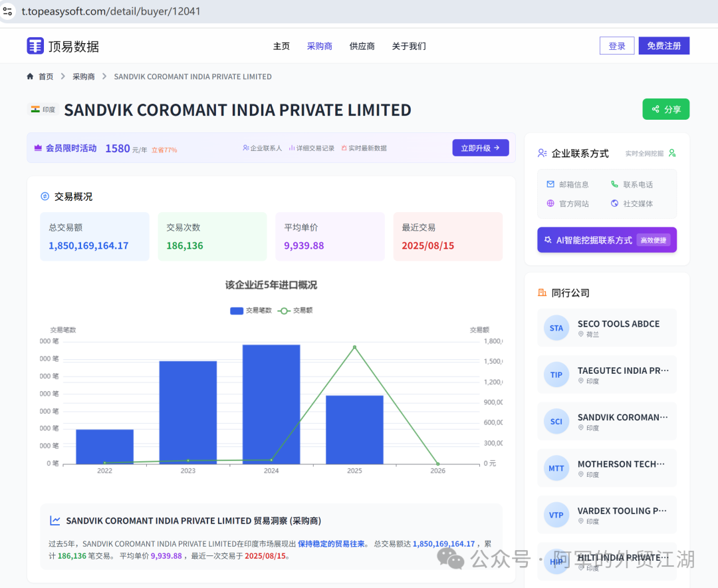Click the 官方网站 globe icon

pos(550,204)
